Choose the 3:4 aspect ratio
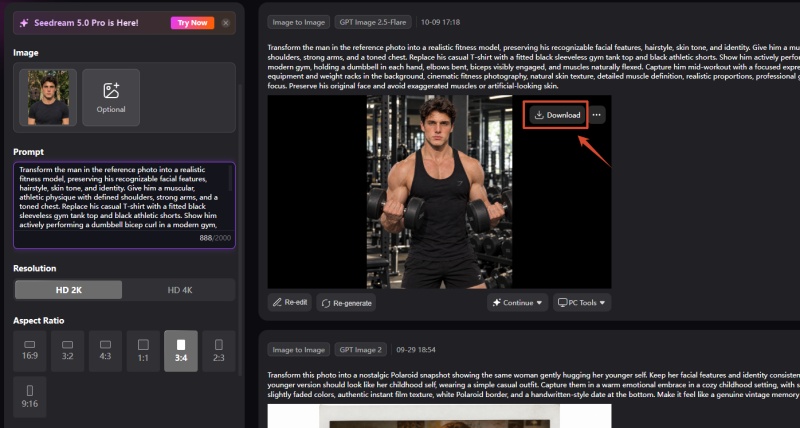The image size is (800, 428). pos(181,351)
